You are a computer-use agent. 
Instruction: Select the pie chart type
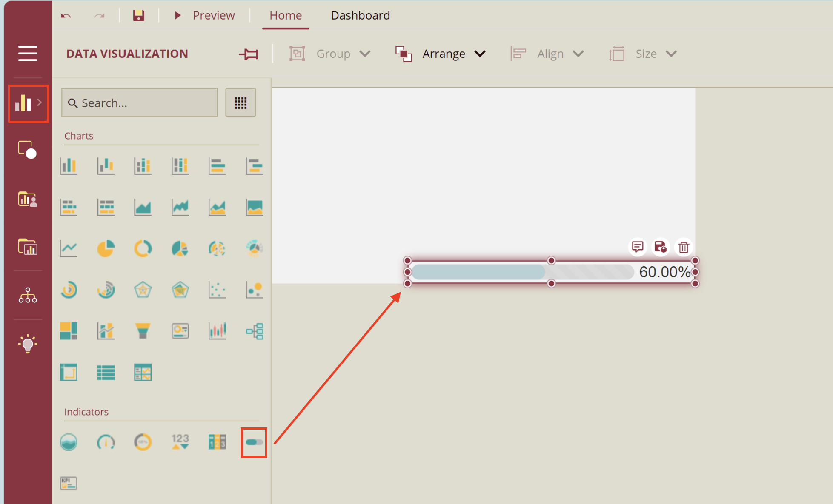106,248
